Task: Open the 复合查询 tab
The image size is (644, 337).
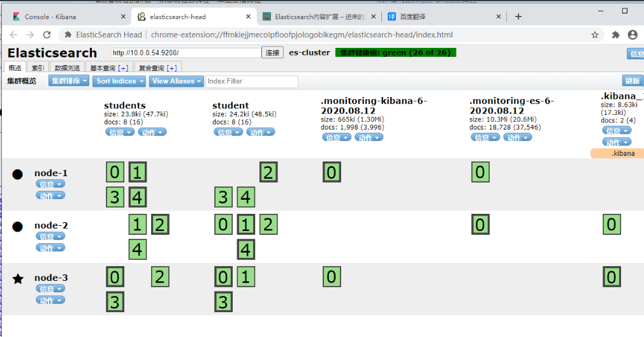Action: (x=151, y=68)
